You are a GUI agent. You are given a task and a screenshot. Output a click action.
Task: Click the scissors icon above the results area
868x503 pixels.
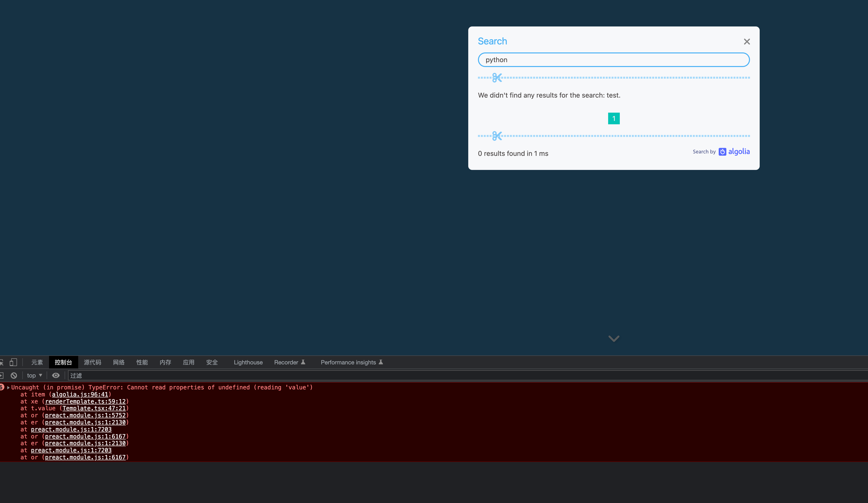click(497, 77)
